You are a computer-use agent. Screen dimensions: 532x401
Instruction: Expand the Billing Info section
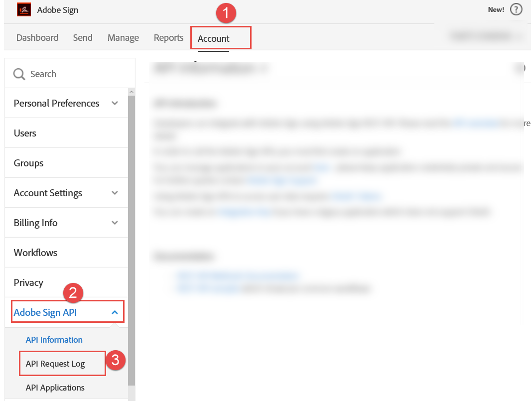pos(115,223)
